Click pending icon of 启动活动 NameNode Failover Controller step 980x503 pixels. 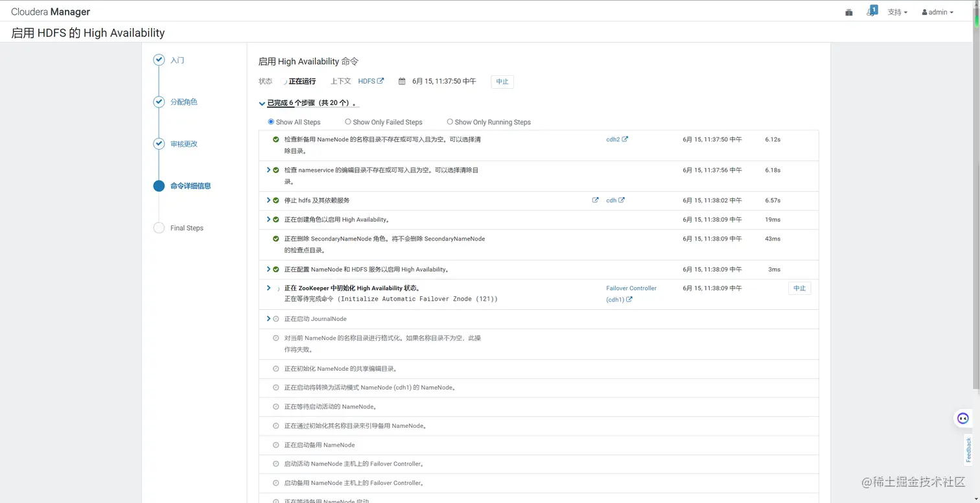pos(276,464)
